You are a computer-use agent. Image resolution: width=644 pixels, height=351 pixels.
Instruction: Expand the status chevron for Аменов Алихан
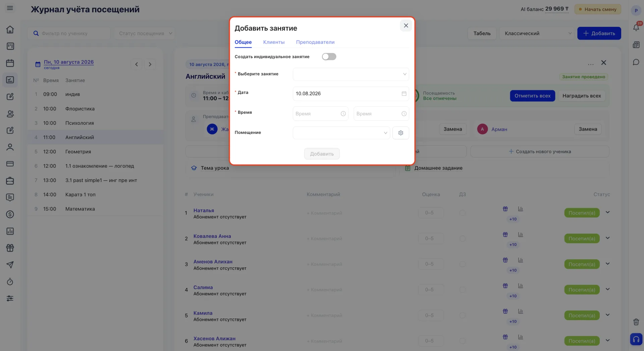(x=607, y=264)
